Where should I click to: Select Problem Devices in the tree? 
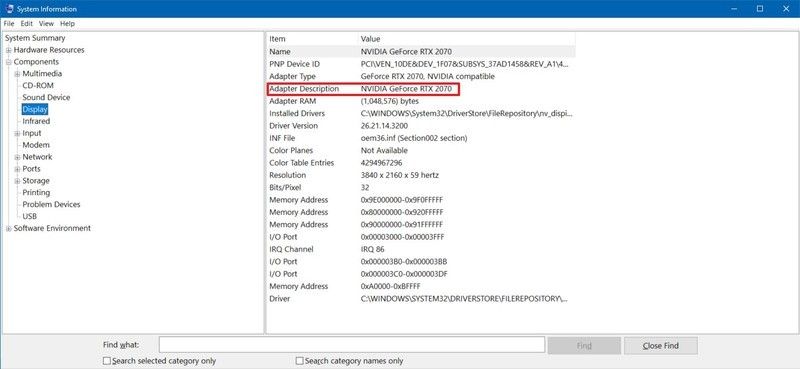(x=51, y=204)
